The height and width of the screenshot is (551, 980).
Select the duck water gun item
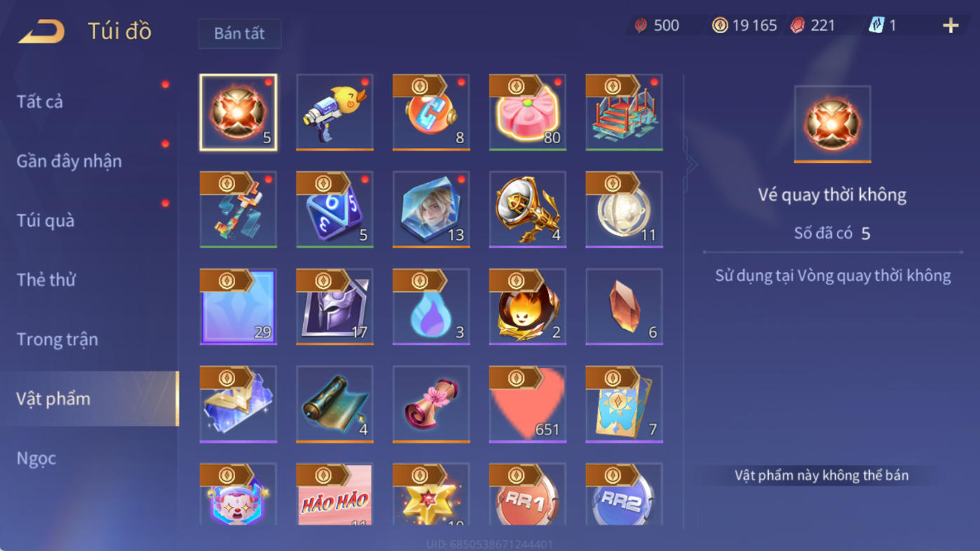pos(335,112)
